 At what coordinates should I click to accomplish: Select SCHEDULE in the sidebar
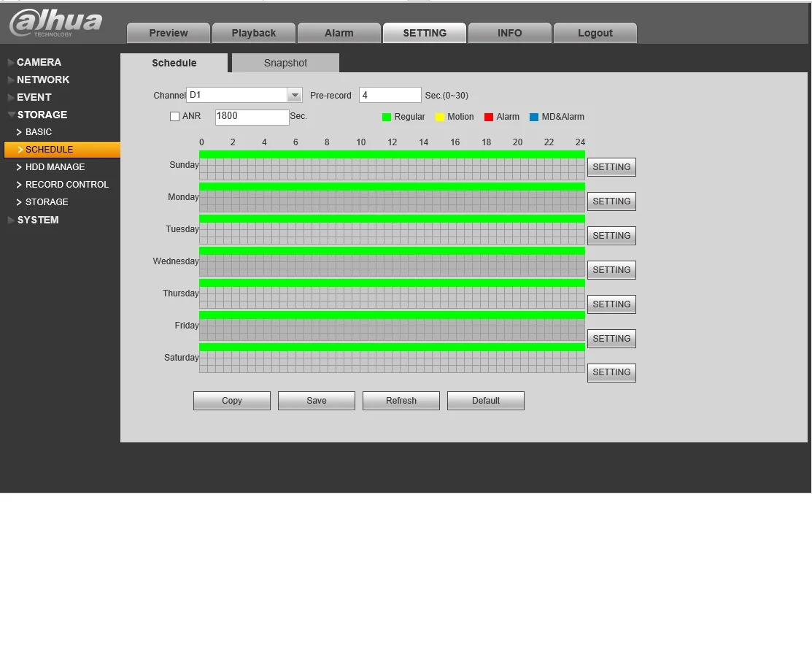click(62, 149)
